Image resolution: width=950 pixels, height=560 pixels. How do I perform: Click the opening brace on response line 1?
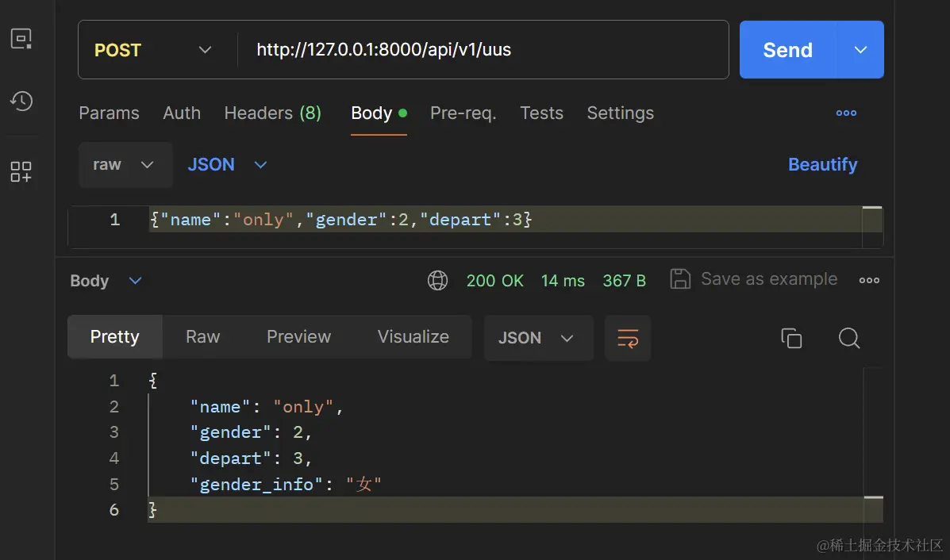tap(153, 381)
